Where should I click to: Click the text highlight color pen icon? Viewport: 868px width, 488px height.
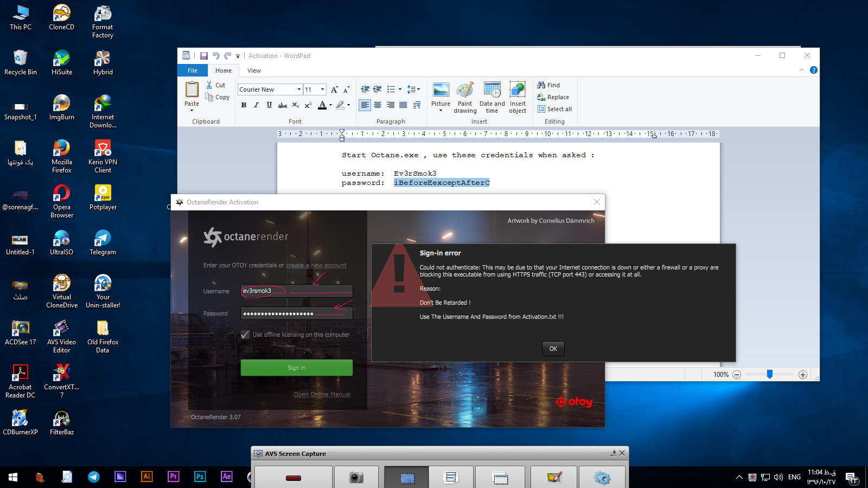click(340, 105)
